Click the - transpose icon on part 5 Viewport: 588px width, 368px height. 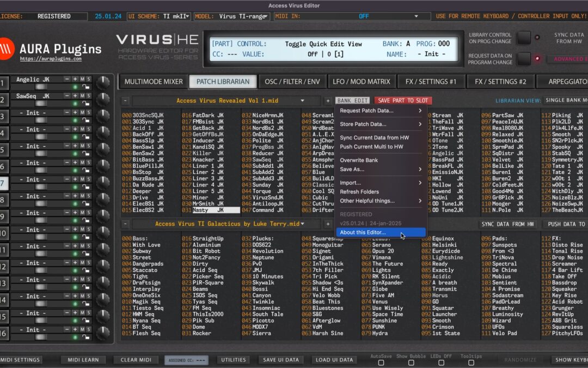click(66, 146)
